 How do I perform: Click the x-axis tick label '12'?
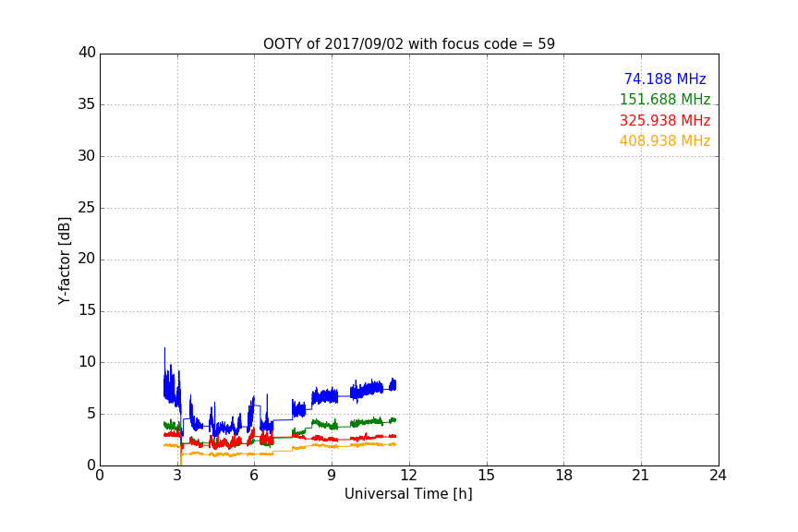point(408,476)
